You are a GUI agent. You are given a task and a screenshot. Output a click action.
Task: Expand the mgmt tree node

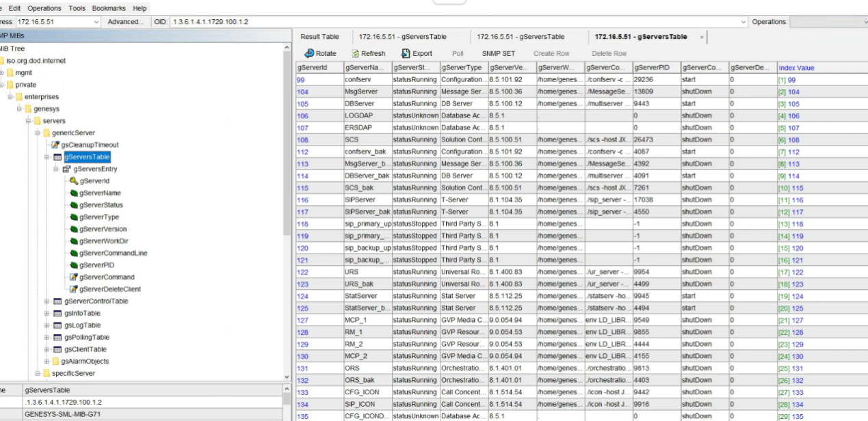click(2, 72)
